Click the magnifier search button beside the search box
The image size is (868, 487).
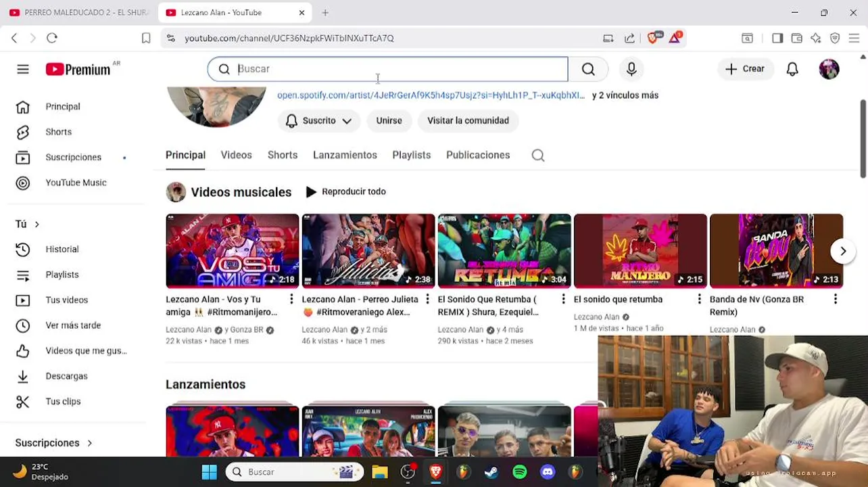[x=588, y=69]
